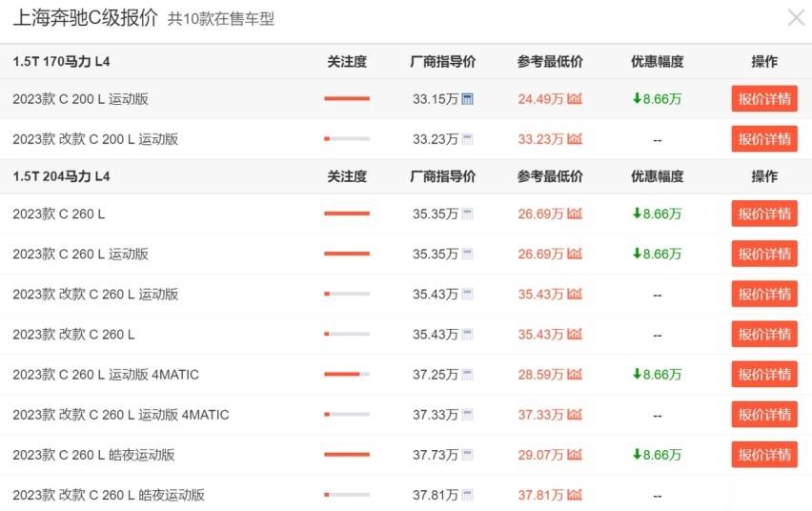Show price trend chart beside 24.49万
This screenshot has width=812, height=511.
(575, 98)
